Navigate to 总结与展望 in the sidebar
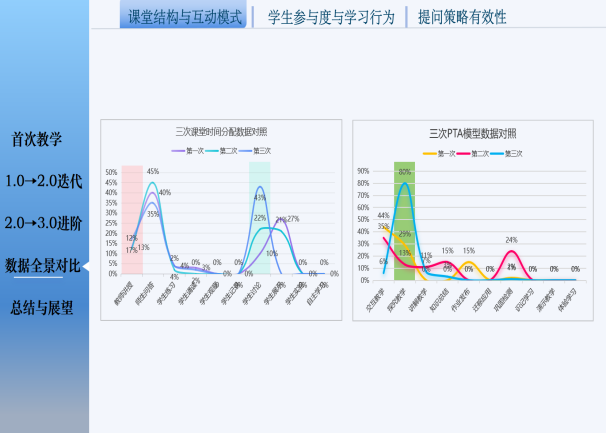This screenshot has width=606, height=433. pos(42,308)
